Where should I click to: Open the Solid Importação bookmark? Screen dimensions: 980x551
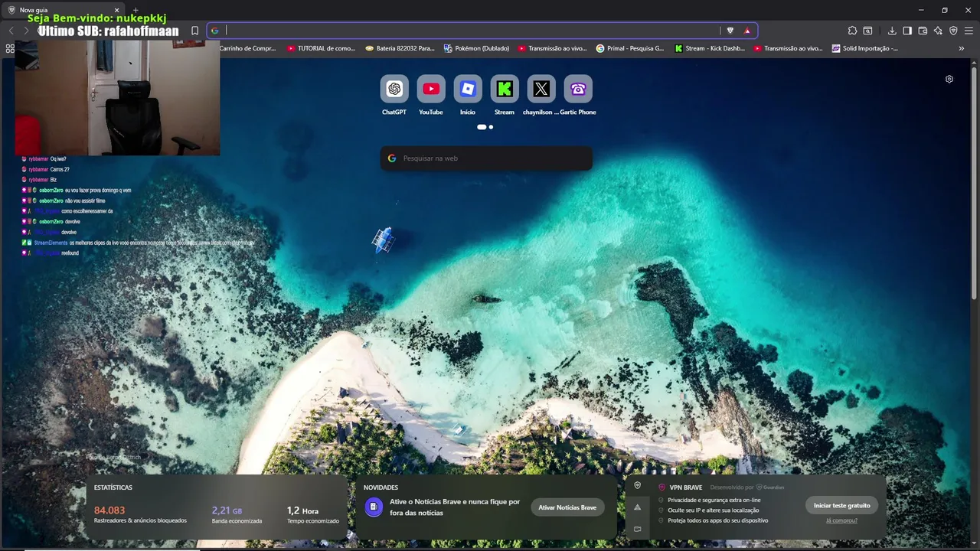864,48
